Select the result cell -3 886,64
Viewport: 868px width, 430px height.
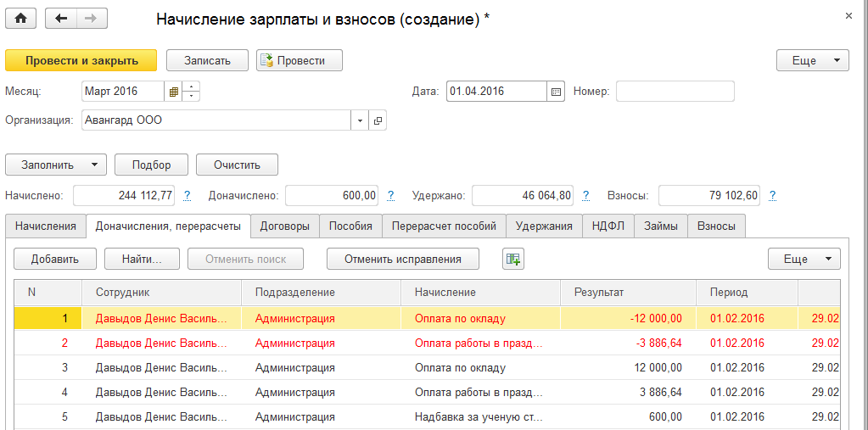click(x=629, y=343)
